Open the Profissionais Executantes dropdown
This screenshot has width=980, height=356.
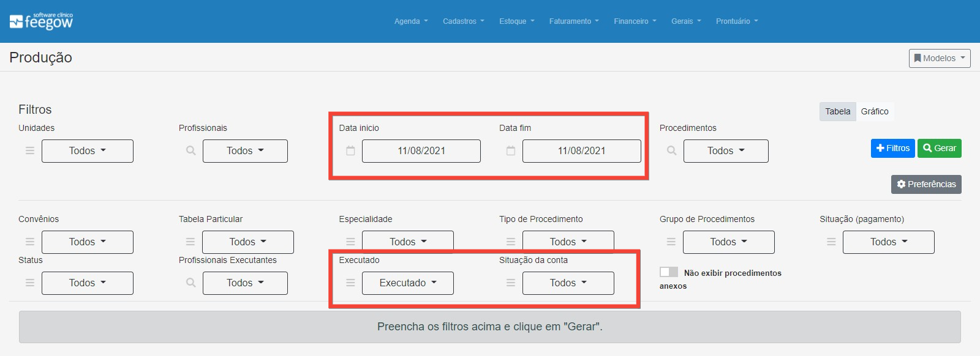[245, 283]
